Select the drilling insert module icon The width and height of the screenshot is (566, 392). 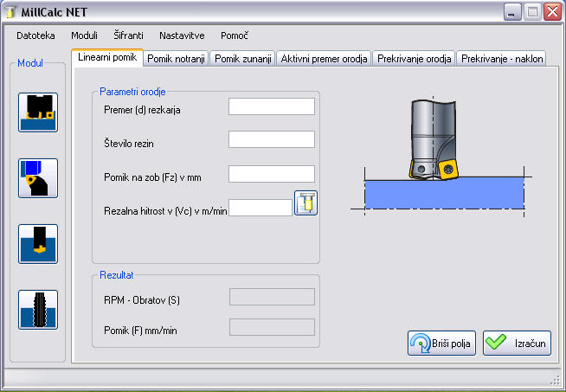pos(38,244)
